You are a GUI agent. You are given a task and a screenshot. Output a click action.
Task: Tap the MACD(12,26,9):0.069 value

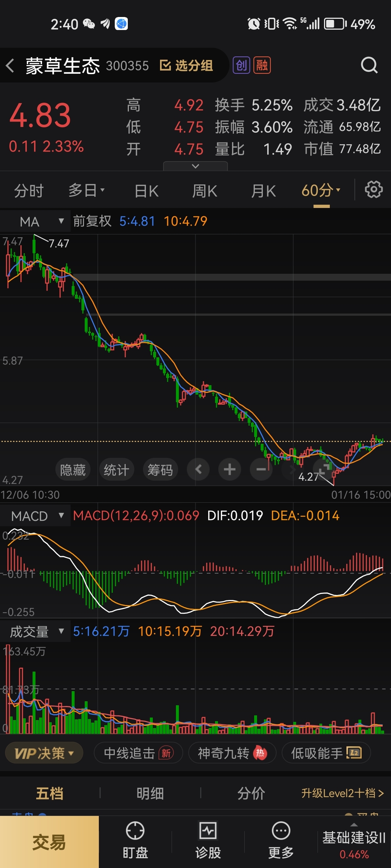[136, 515]
